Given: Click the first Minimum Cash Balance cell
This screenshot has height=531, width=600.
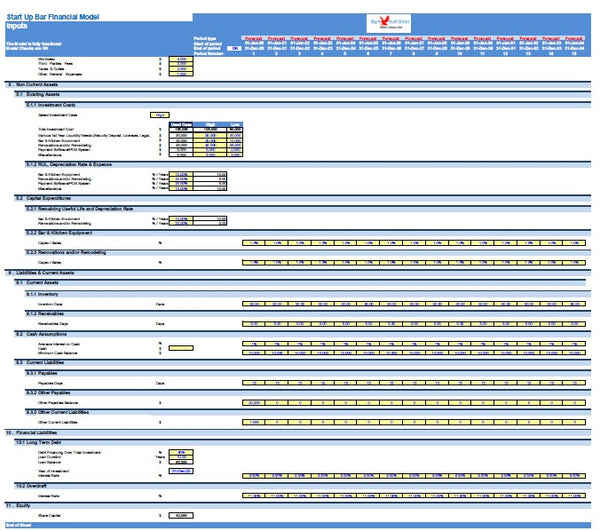Looking at the screenshot, I should pos(254,352).
